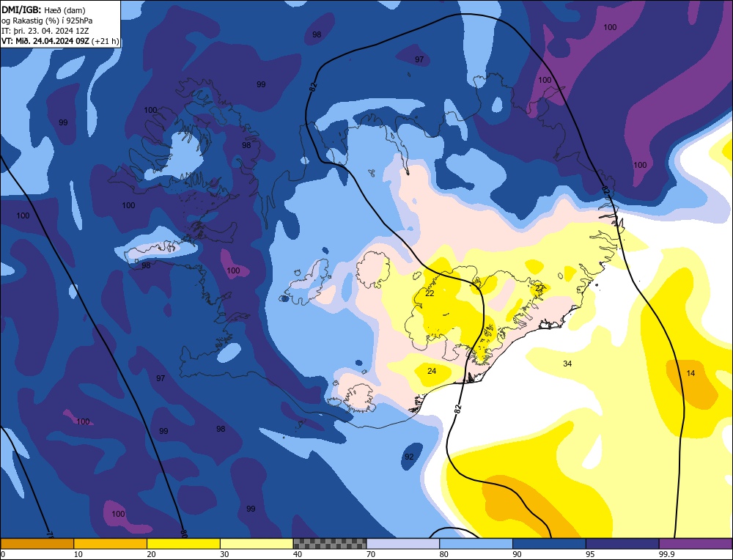This screenshot has height=560, width=733.
Task: Click the humidity value '34' on the map
Action: tap(567, 364)
